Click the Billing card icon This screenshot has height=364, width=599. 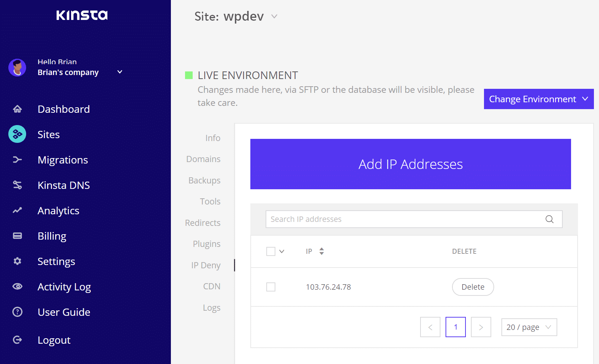(17, 236)
